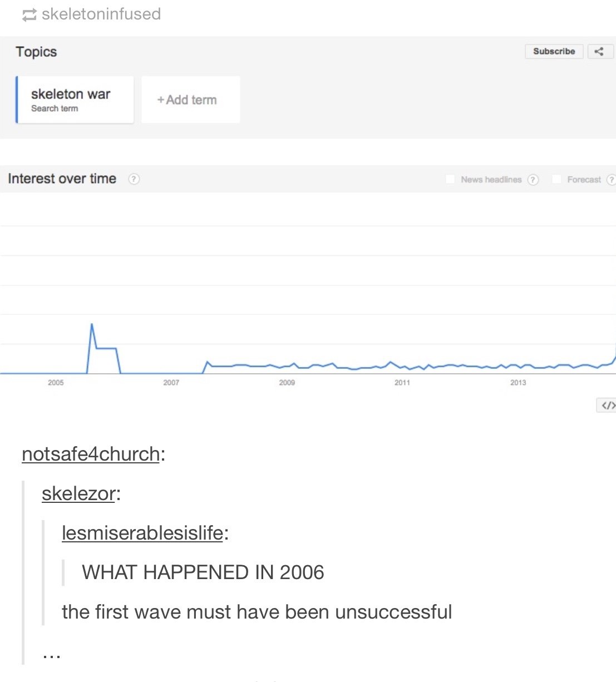Visit the skelezor username link

coord(78,493)
